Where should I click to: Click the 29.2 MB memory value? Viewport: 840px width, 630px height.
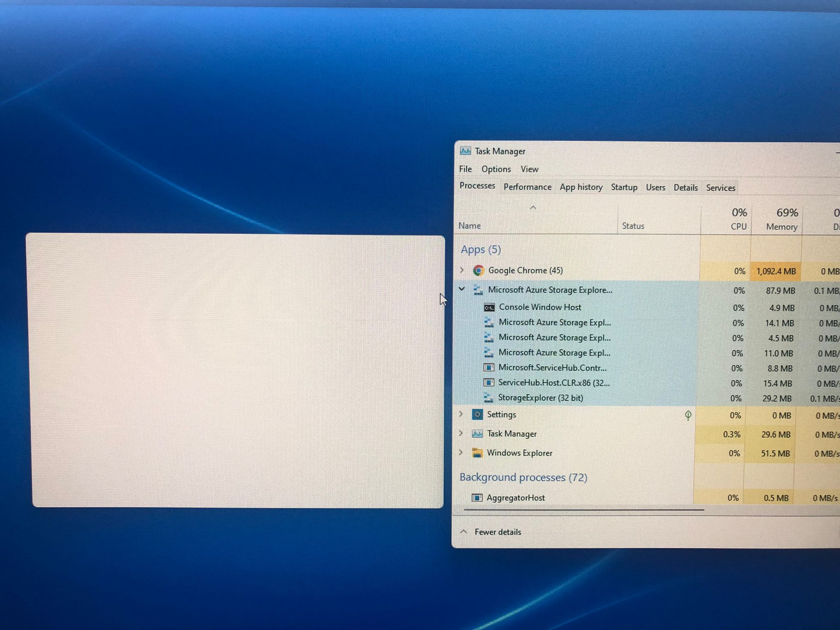pos(777,398)
